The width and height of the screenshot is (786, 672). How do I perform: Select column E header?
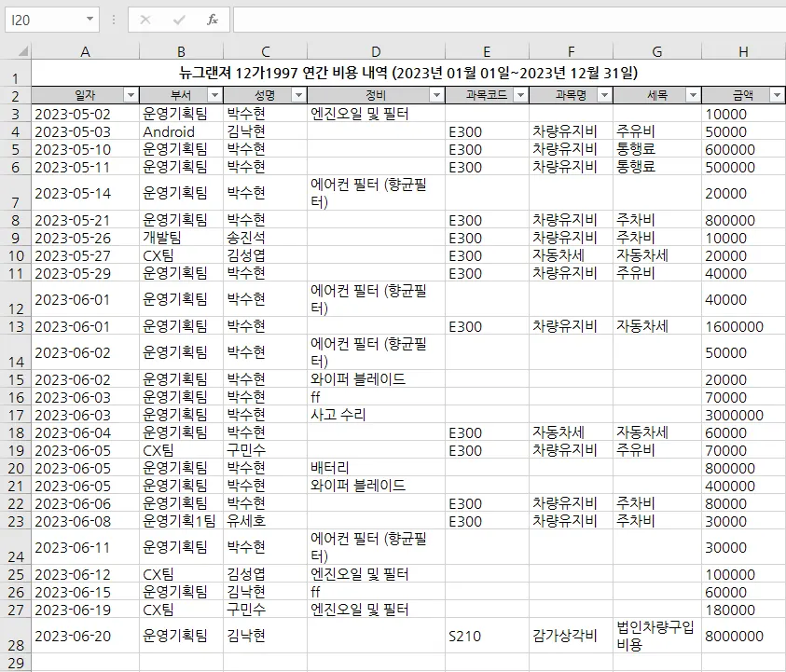tap(487, 51)
